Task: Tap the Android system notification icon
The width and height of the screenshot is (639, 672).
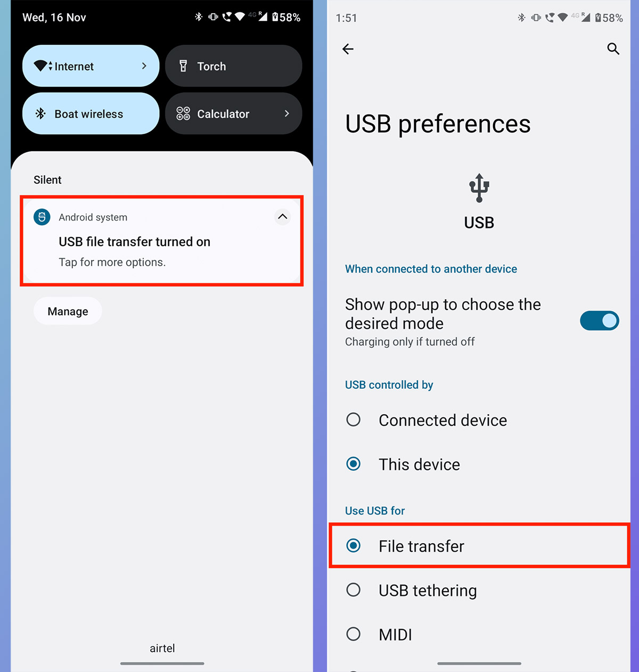Action: pyautogui.click(x=42, y=217)
